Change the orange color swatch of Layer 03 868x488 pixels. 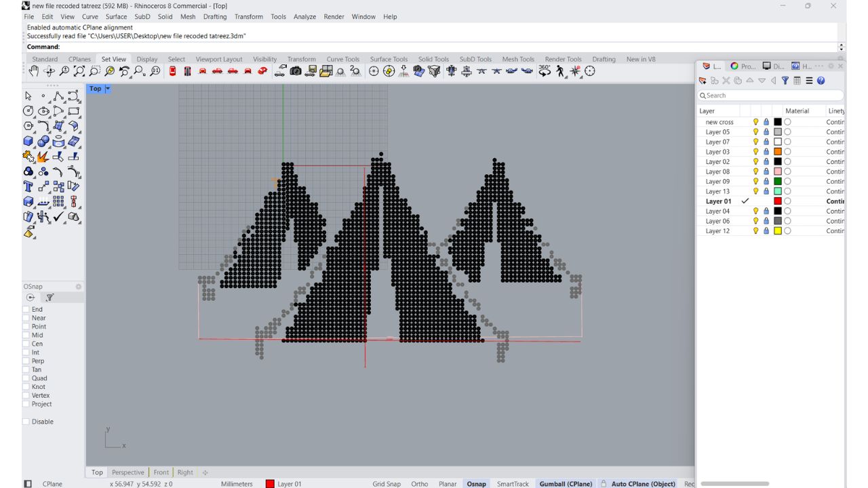[778, 152]
